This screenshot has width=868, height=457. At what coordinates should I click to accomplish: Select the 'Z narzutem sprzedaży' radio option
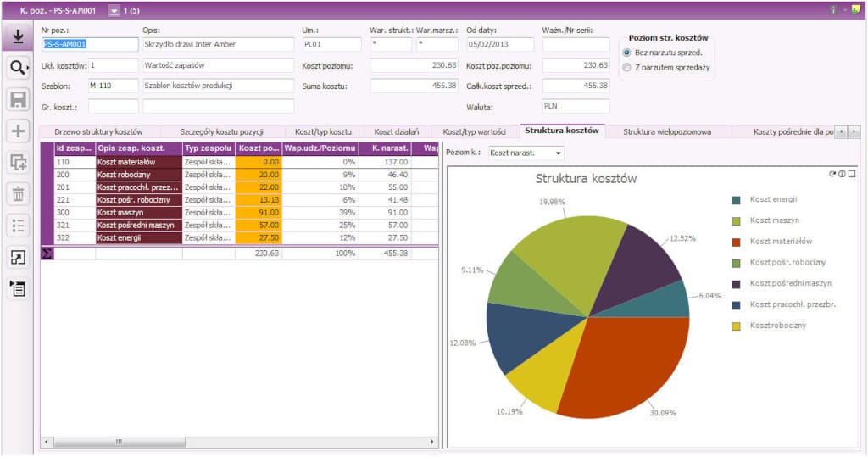627,67
